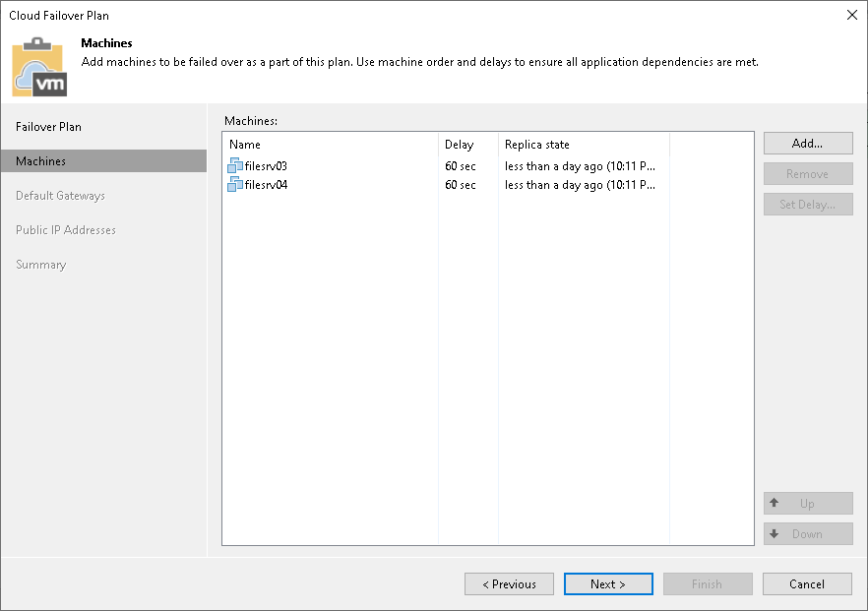Click the blue replica icon beside filesrv03
868x611 pixels.
tap(235, 165)
